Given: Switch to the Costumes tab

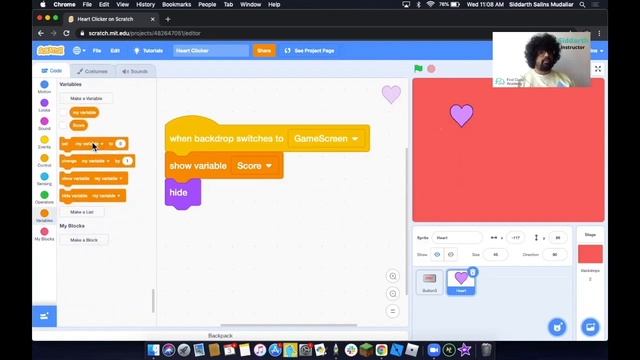Looking at the screenshot, I should tap(92, 71).
